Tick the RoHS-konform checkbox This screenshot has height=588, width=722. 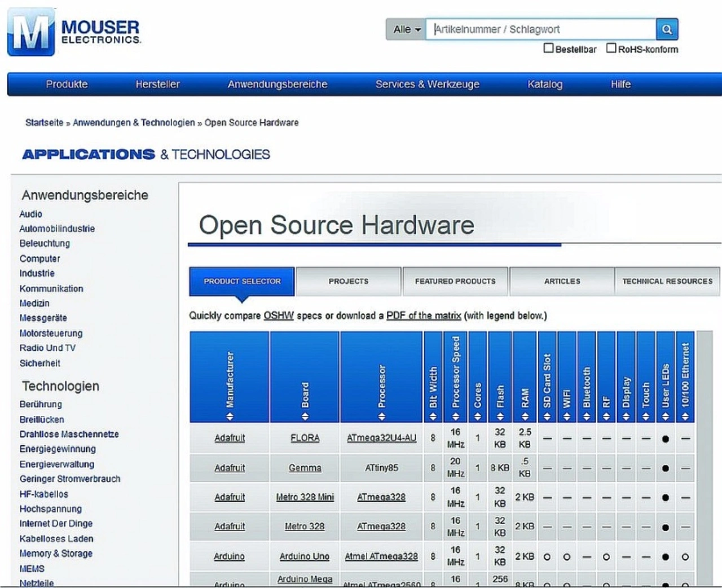pos(611,49)
